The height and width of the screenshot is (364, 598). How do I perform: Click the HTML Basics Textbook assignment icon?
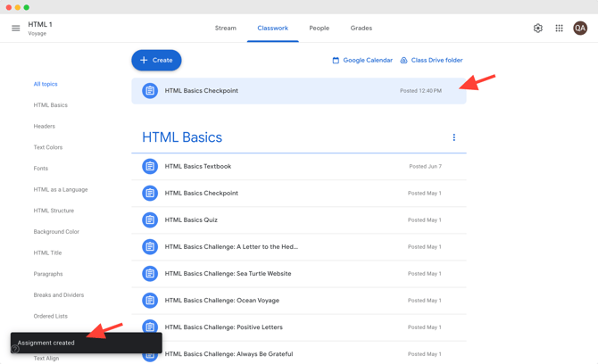pos(150,166)
